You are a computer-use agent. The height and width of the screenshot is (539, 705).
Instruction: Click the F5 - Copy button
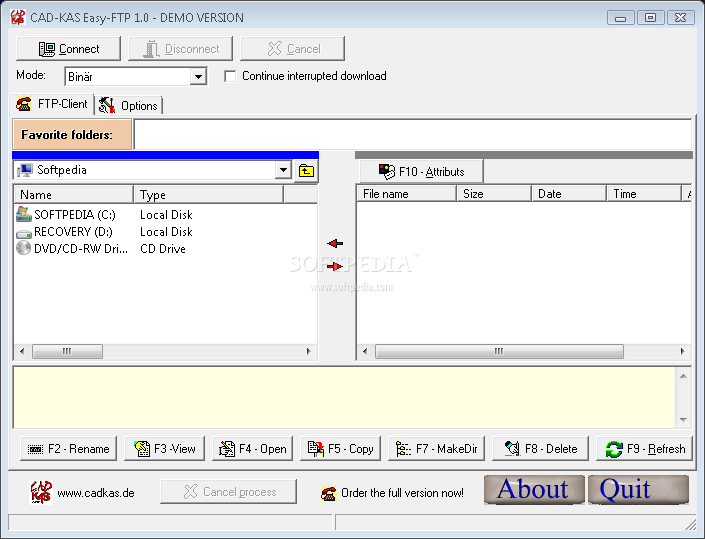[340, 449]
